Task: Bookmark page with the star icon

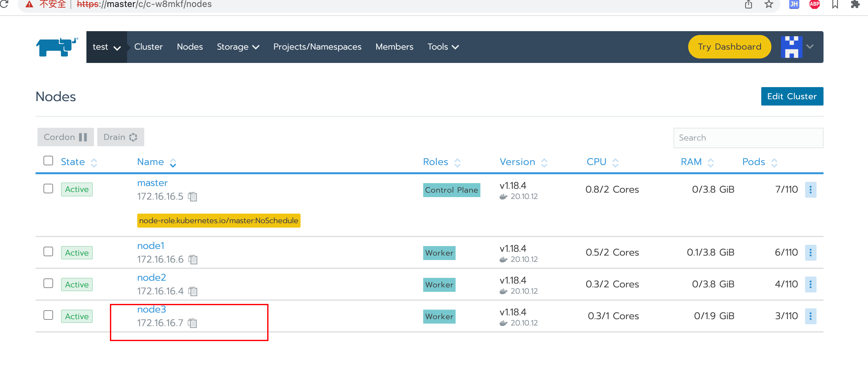Action: (769, 4)
